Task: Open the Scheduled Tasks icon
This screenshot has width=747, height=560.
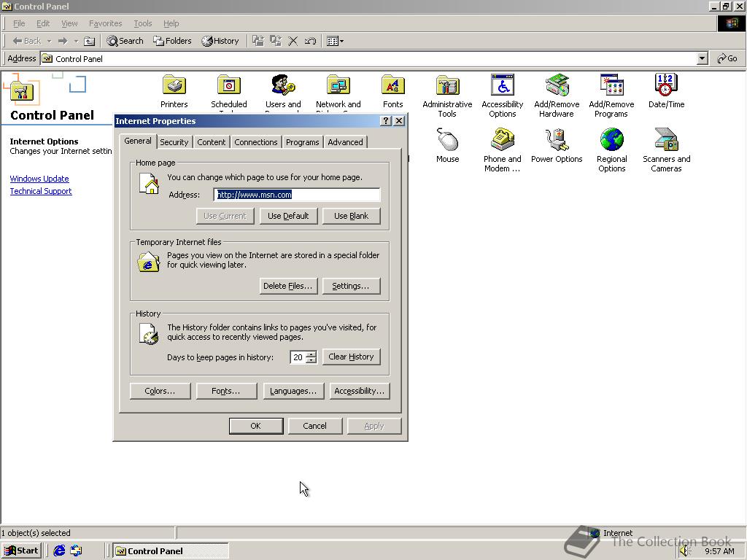Action: coord(228,91)
